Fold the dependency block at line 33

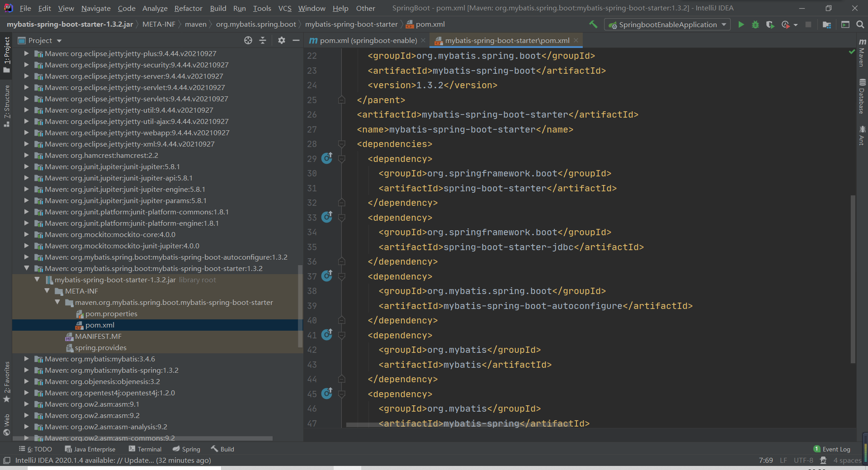[342, 218]
